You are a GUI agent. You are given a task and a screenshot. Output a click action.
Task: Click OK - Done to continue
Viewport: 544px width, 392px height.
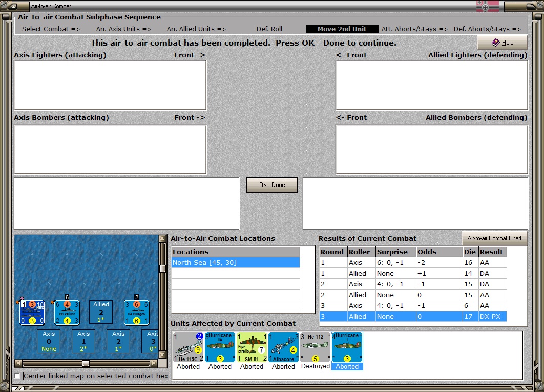(x=272, y=185)
